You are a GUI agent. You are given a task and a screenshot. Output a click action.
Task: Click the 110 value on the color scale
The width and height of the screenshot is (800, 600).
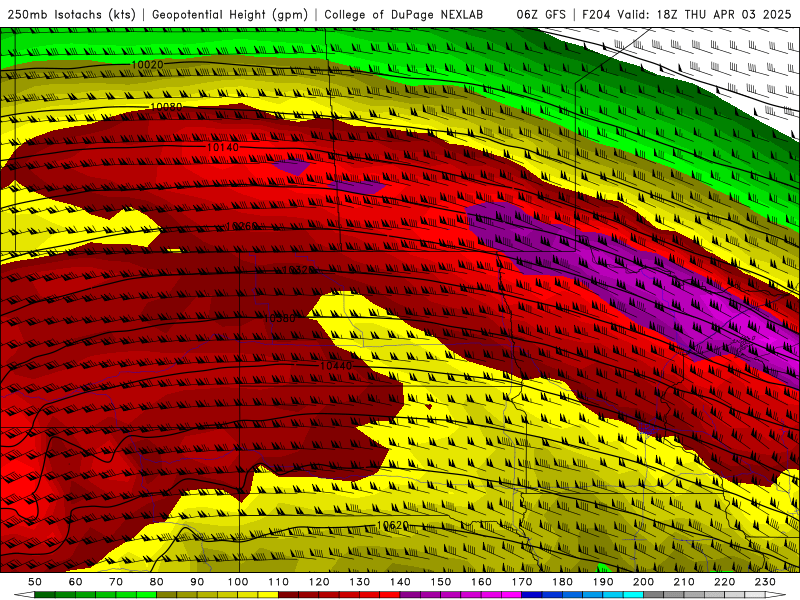click(x=279, y=582)
